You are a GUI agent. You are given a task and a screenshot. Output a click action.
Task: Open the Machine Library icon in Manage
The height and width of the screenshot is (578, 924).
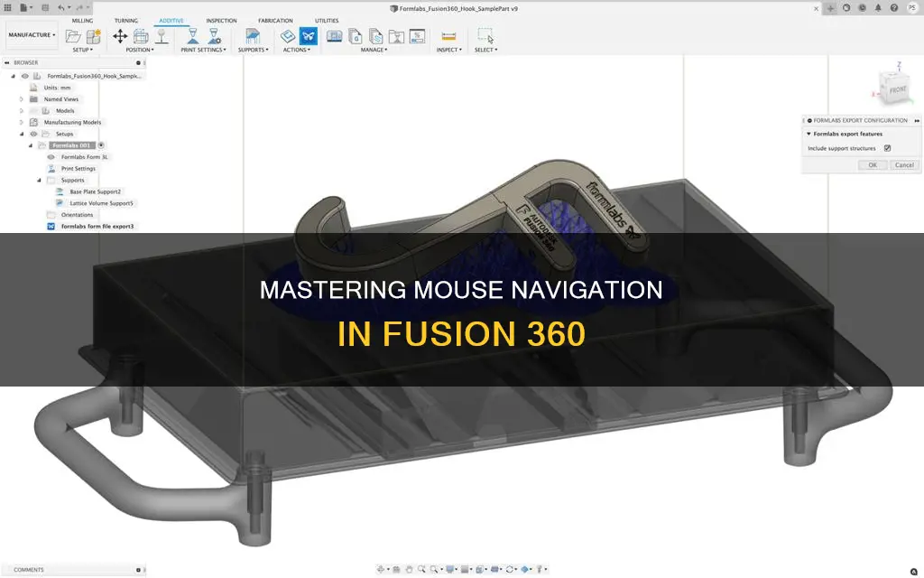[334, 36]
